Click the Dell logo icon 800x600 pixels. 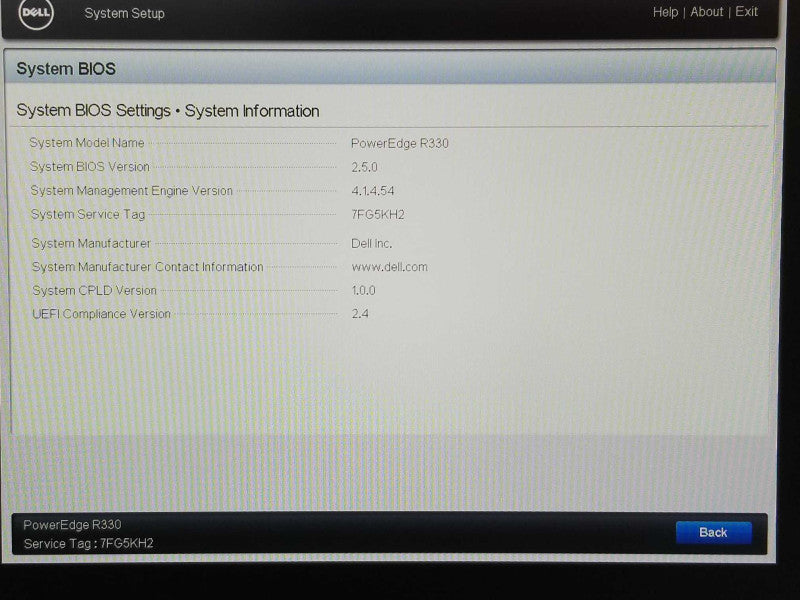(36, 12)
